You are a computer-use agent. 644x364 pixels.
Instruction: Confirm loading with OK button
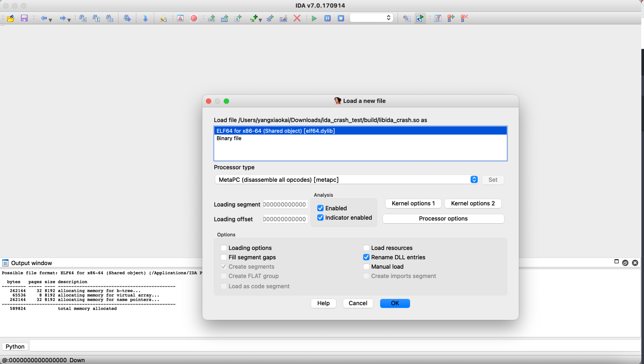click(x=395, y=303)
